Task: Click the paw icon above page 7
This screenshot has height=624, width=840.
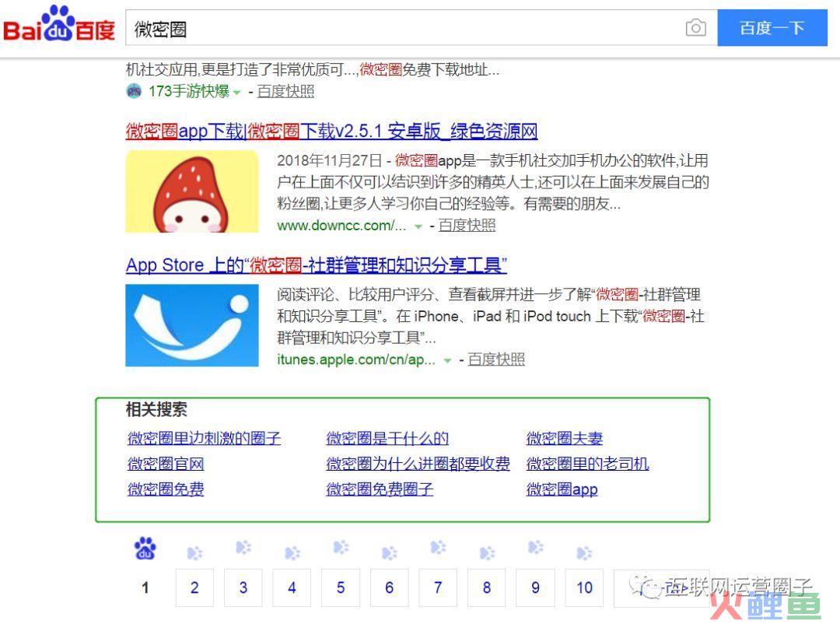Action: 438,547
